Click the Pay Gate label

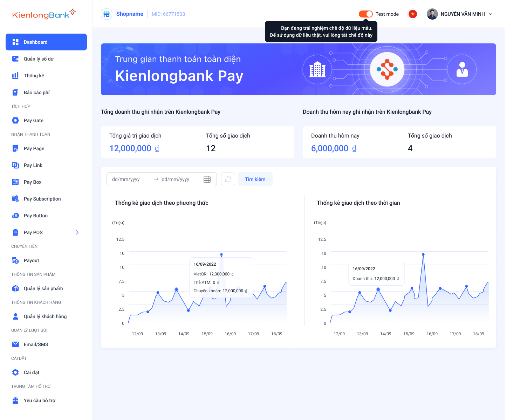pyautogui.click(x=34, y=120)
